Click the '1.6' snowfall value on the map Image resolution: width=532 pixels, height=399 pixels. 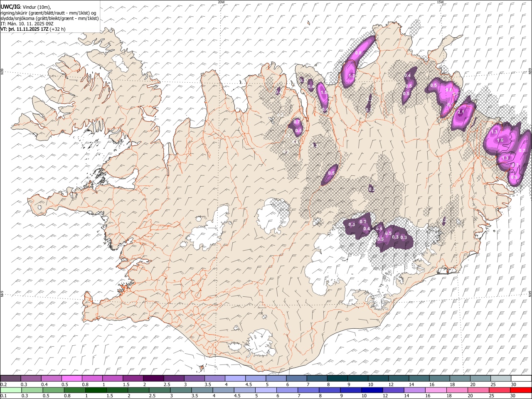[x=500, y=140]
